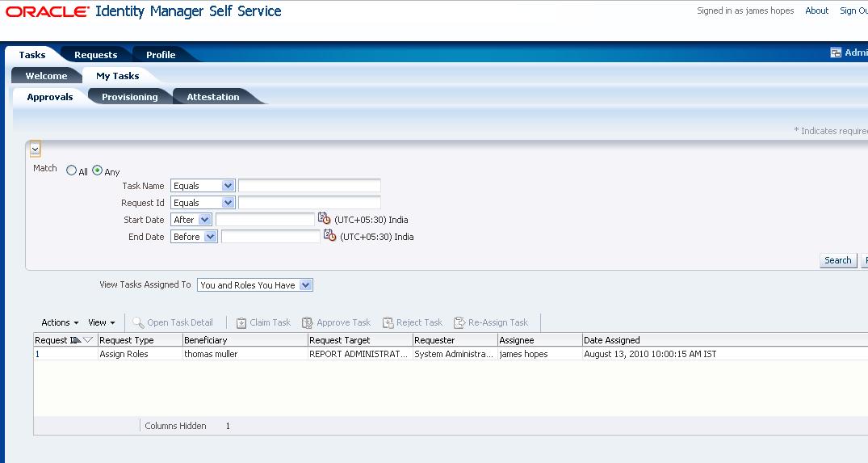
Task: Click the Beneficiary column header
Action: point(245,340)
